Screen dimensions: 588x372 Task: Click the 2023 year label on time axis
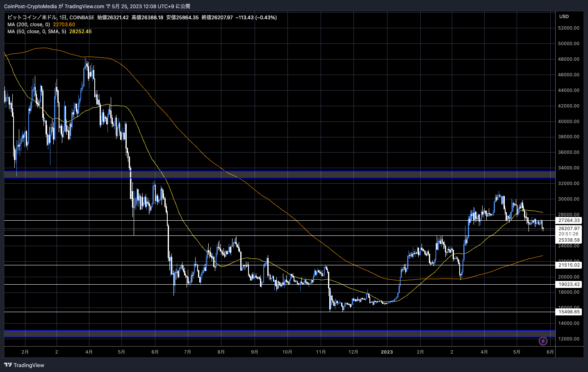point(387,352)
